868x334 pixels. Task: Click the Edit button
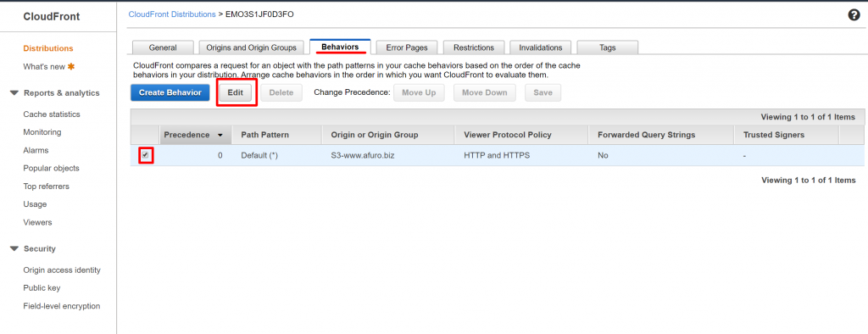(236, 92)
